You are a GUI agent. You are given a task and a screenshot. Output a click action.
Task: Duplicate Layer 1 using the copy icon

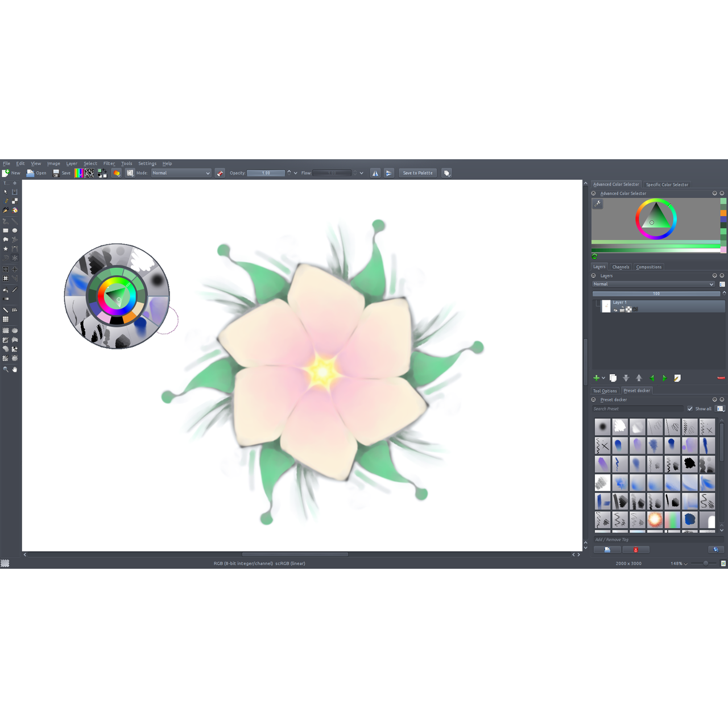(x=613, y=378)
